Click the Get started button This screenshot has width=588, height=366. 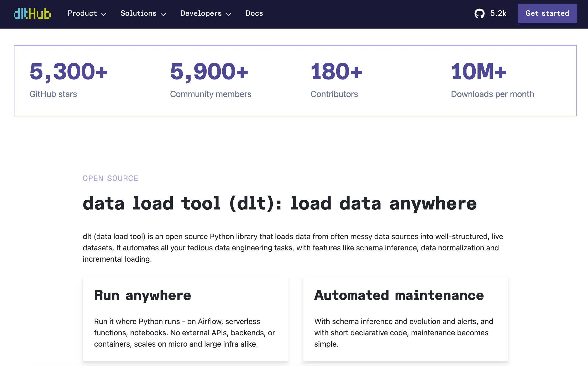[547, 13]
